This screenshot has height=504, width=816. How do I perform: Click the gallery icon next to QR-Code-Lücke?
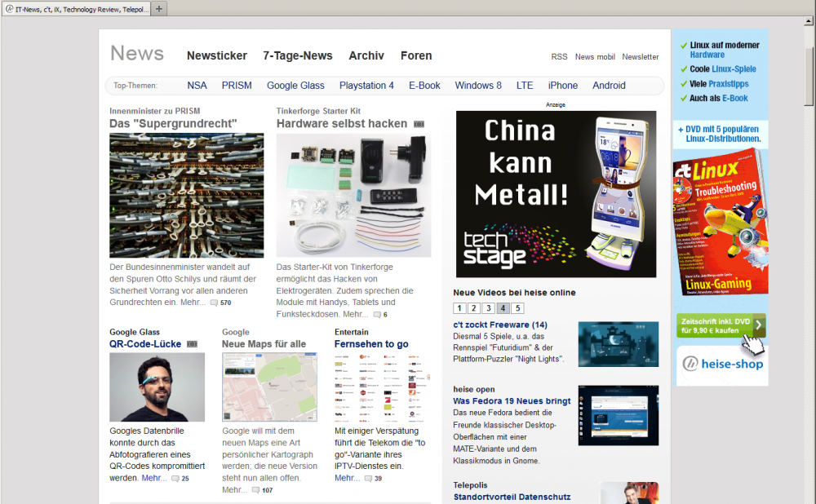[x=192, y=344]
